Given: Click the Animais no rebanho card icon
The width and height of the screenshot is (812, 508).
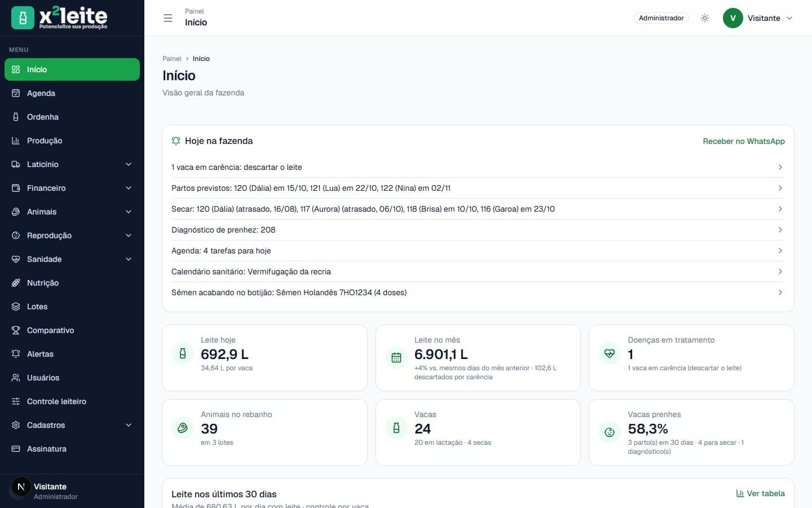Looking at the screenshot, I should (x=183, y=428).
